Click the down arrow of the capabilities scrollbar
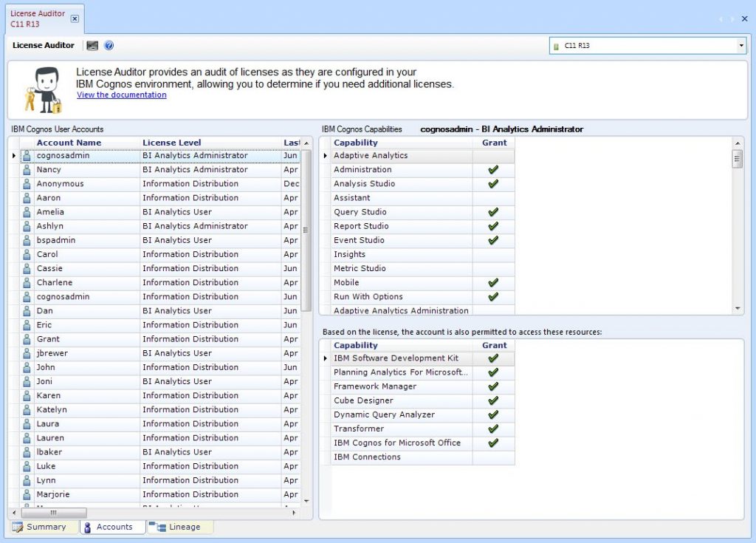Image resolution: width=756 pixels, height=543 pixels. click(738, 308)
